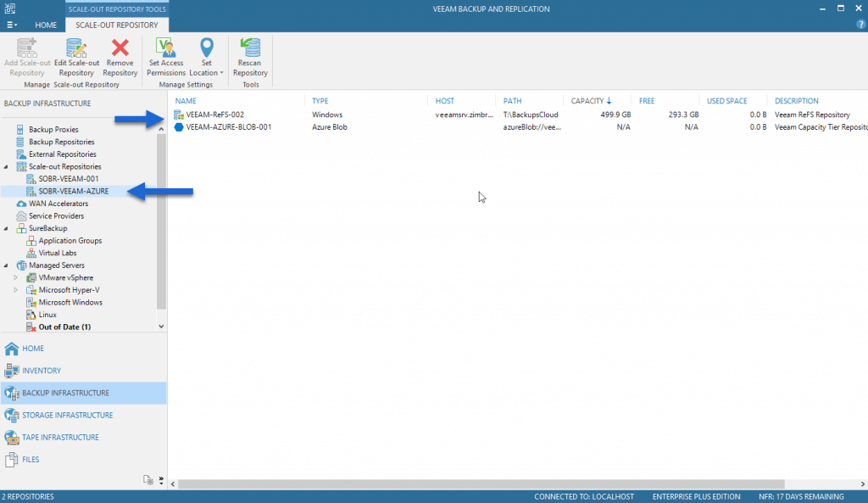868x503 pixels.
Task: Open the INVENTORY view
Action: pyautogui.click(x=83, y=371)
